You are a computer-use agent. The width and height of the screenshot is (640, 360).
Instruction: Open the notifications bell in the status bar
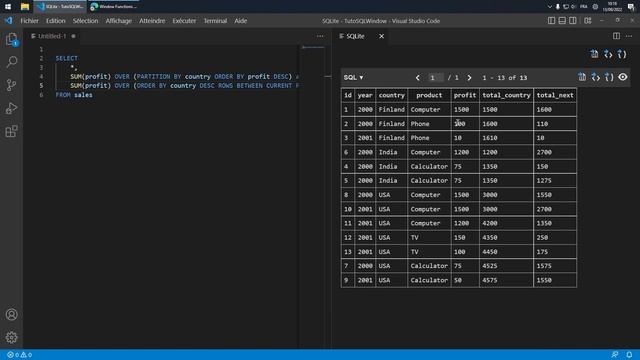629,355
